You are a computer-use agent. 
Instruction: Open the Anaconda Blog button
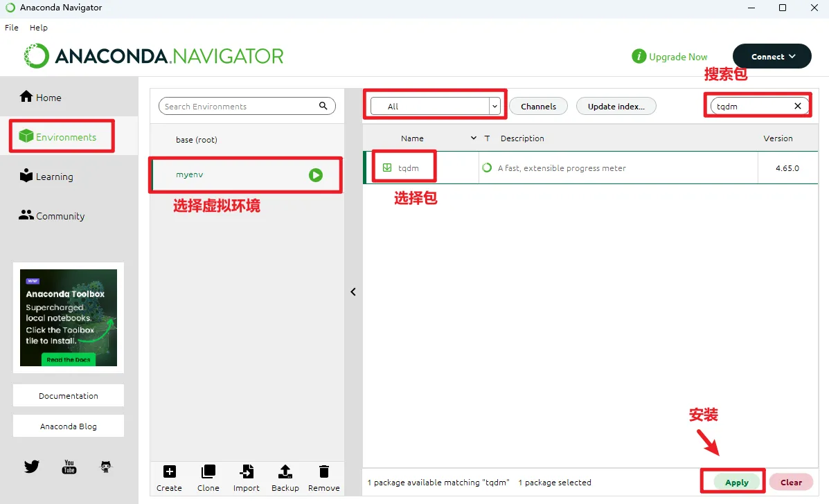click(x=68, y=426)
